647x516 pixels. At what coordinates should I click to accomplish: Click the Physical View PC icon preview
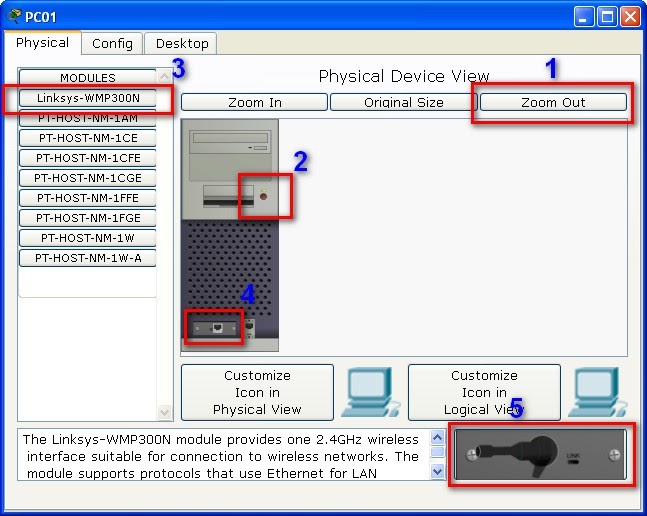coord(371,392)
